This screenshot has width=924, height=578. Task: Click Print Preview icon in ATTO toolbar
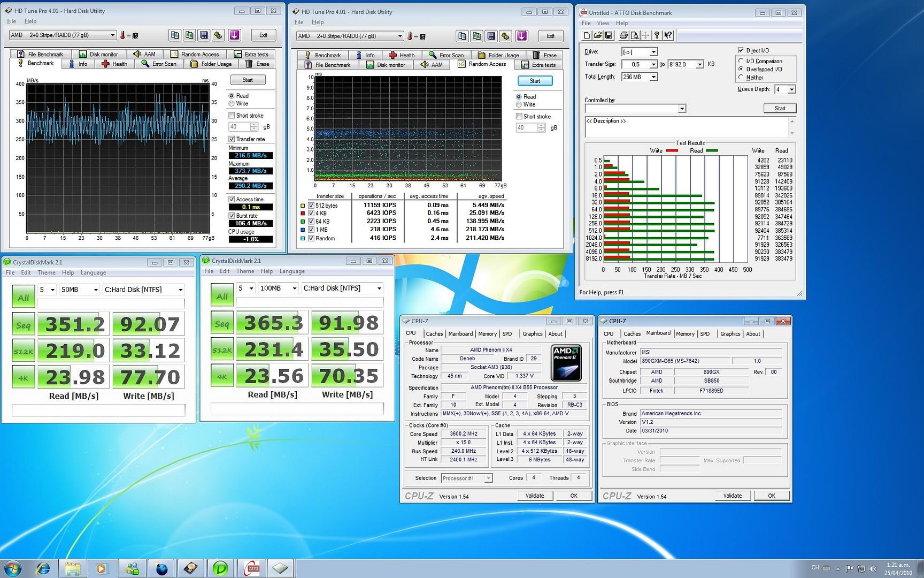point(634,35)
